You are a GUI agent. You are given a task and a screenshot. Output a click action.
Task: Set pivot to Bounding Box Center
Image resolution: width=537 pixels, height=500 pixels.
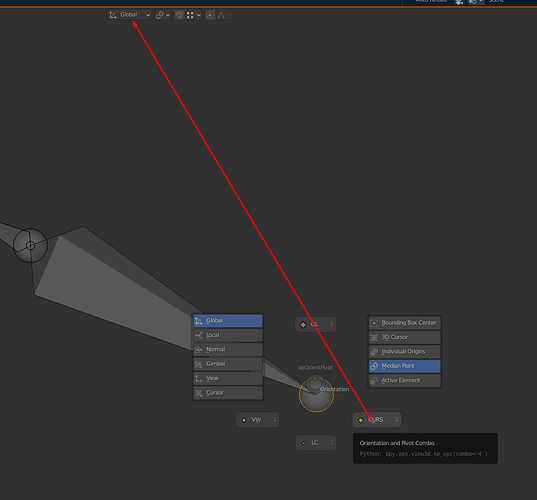[x=404, y=323]
